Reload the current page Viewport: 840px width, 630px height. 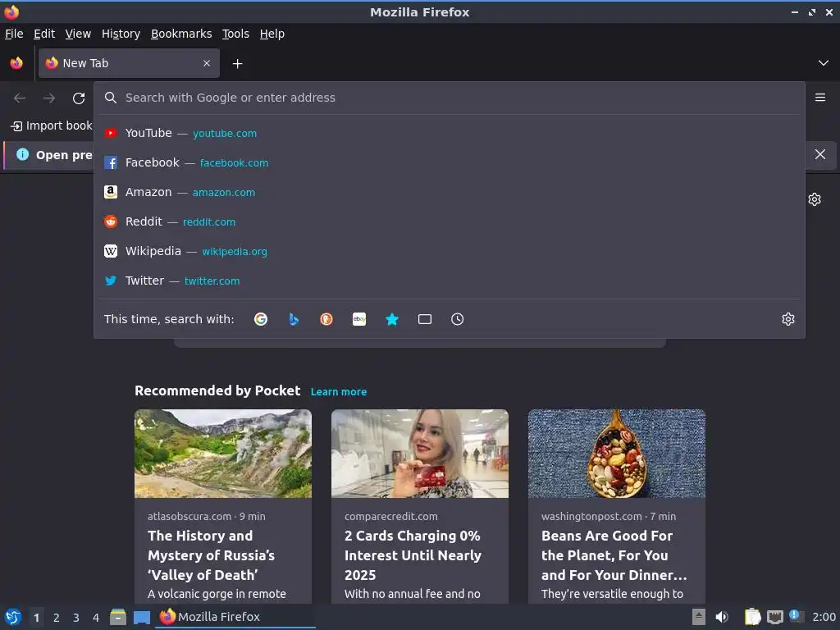click(x=79, y=98)
